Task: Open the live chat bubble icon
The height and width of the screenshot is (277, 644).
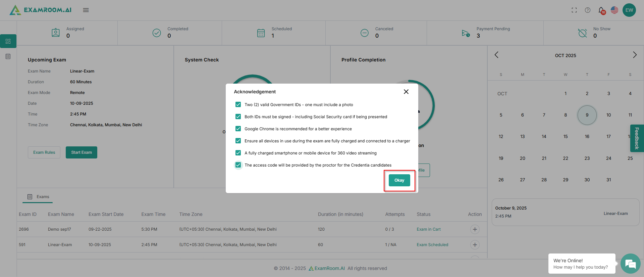Action: 631,264
